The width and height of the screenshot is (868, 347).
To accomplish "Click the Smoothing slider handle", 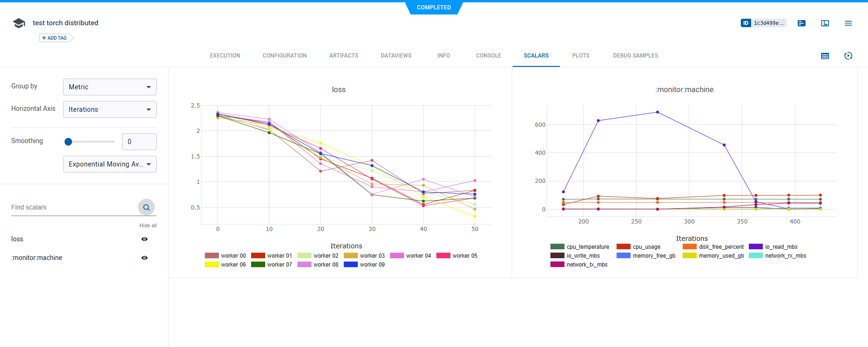I will [x=68, y=142].
